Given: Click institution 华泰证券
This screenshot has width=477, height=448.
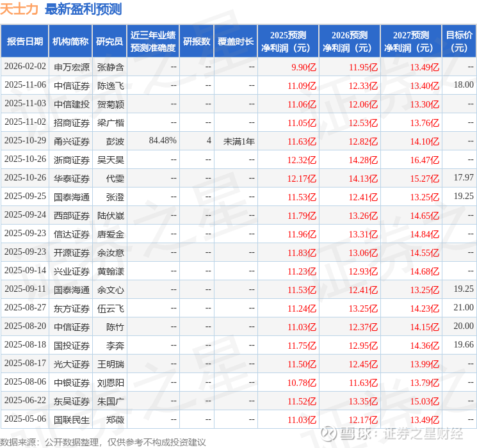Looking at the screenshot, I should (x=72, y=179).
